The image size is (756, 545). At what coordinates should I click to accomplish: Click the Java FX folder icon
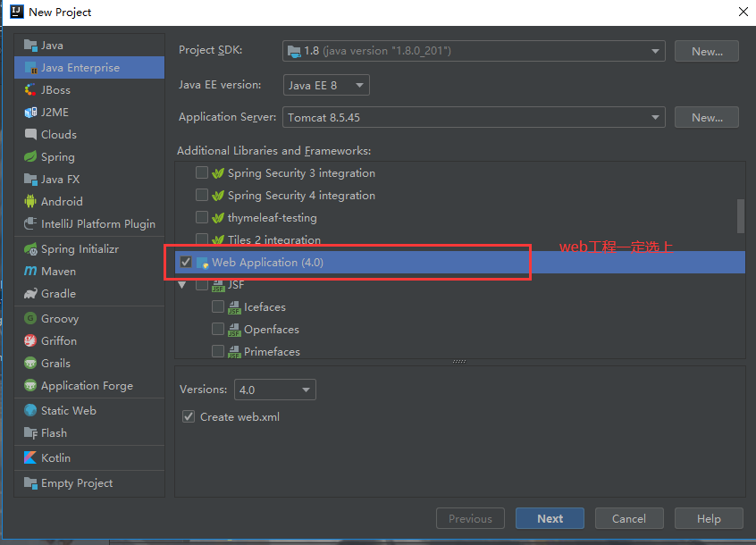tap(30, 180)
